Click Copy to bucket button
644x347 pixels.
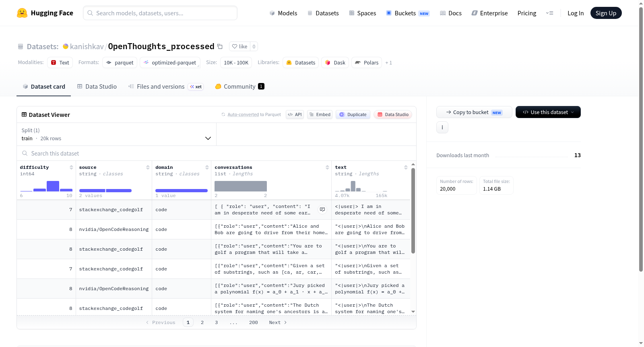[x=474, y=112]
